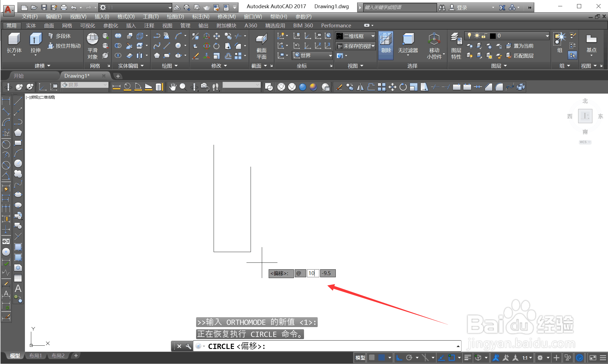Click the Multiline Text A tool
The image size is (608, 364).
(x=18, y=289)
